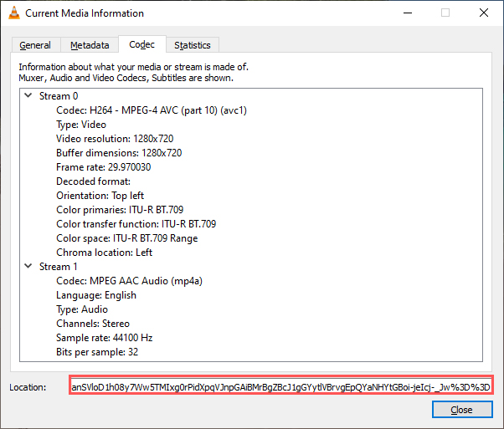Viewport: 504px width, 429px height.
Task: Select the Frame rate 29.970030 row
Action: coord(103,167)
